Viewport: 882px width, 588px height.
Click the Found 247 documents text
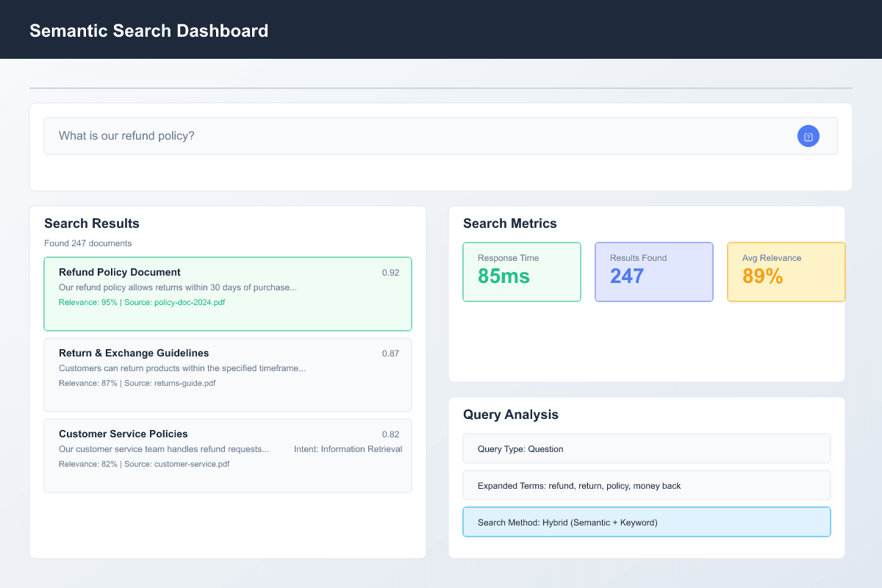88,243
